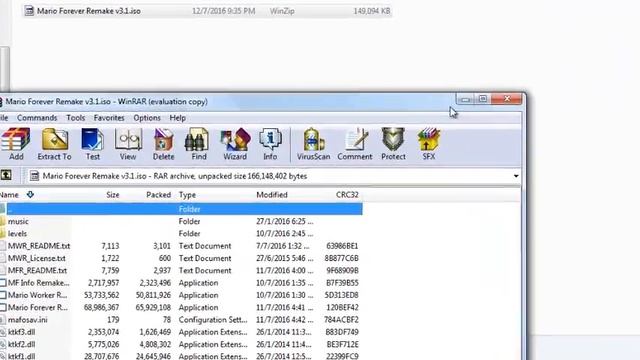Click icon of Mario Forever Remake v3.1.iso in Explorer
The image size is (640, 360).
click(29, 11)
